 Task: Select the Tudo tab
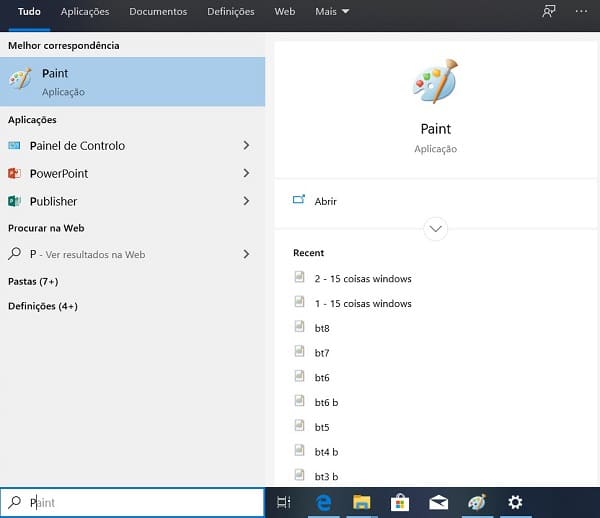point(29,11)
